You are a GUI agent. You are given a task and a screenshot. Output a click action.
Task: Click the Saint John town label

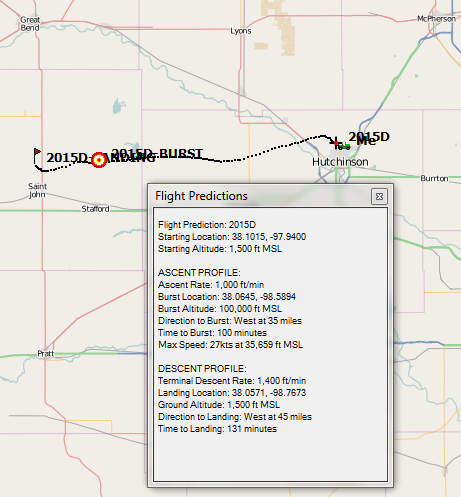(x=37, y=190)
